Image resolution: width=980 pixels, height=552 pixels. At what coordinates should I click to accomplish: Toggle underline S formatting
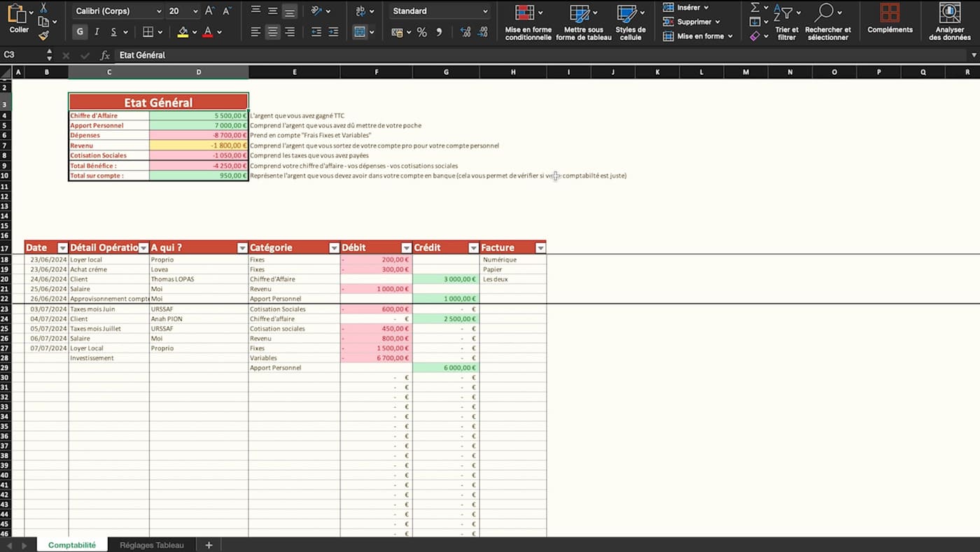pos(114,32)
